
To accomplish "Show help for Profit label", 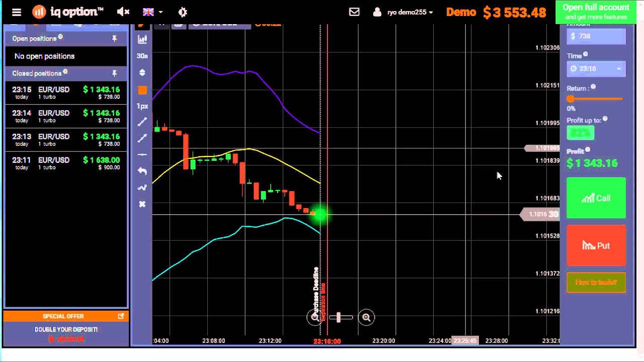I will (x=588, y=150).
